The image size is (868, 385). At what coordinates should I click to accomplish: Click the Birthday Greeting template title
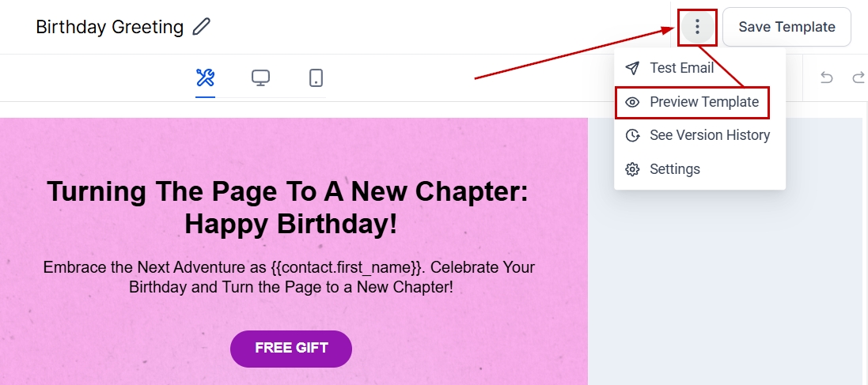(109, 27)
